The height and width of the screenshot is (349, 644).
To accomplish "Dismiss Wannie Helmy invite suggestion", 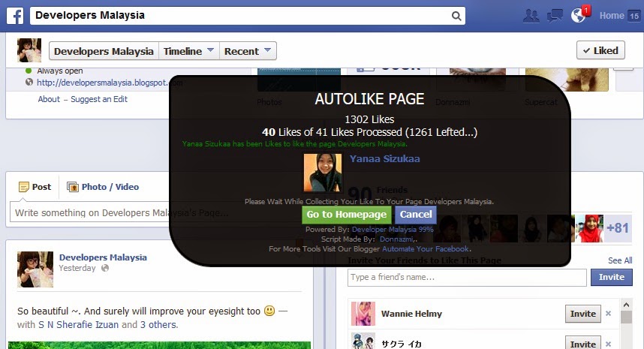I will [608, 314].
